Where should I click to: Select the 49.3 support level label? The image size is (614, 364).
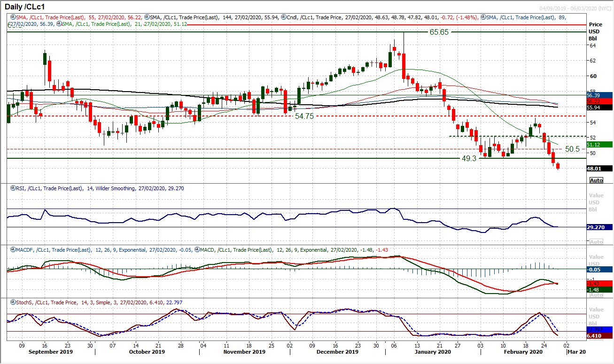[x=469, y=159]
